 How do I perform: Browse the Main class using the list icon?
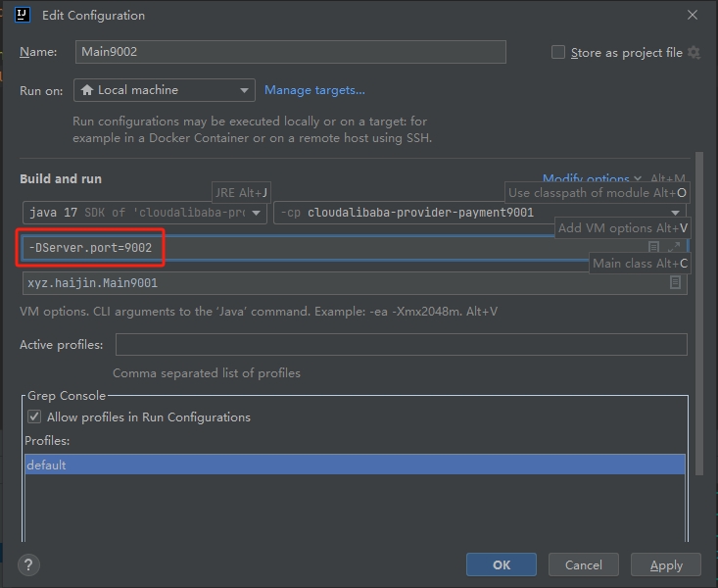675,282
